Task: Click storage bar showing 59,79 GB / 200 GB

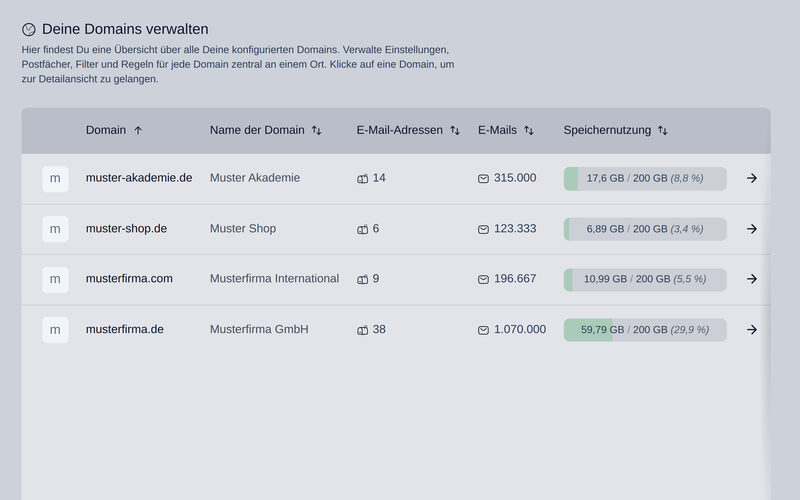Action: (645, 330)
